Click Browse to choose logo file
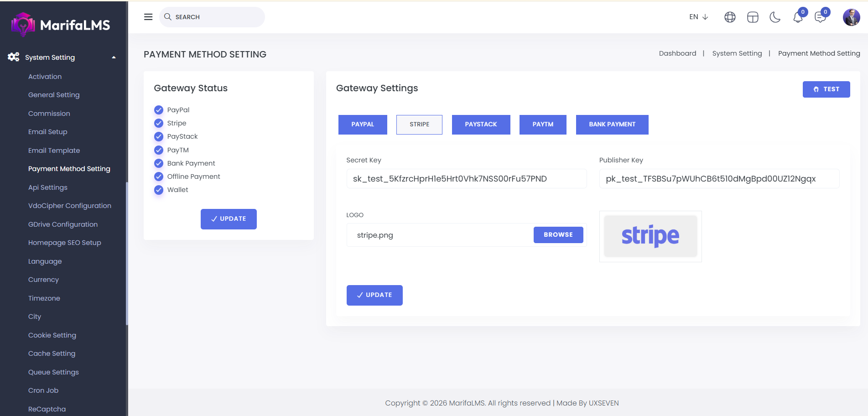This screenshot has height=416, width=868. [558, 235]
